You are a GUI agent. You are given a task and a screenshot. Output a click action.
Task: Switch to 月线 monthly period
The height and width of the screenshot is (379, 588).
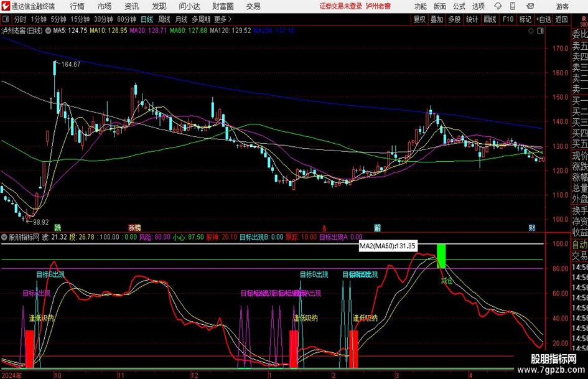tap(182, 19)
